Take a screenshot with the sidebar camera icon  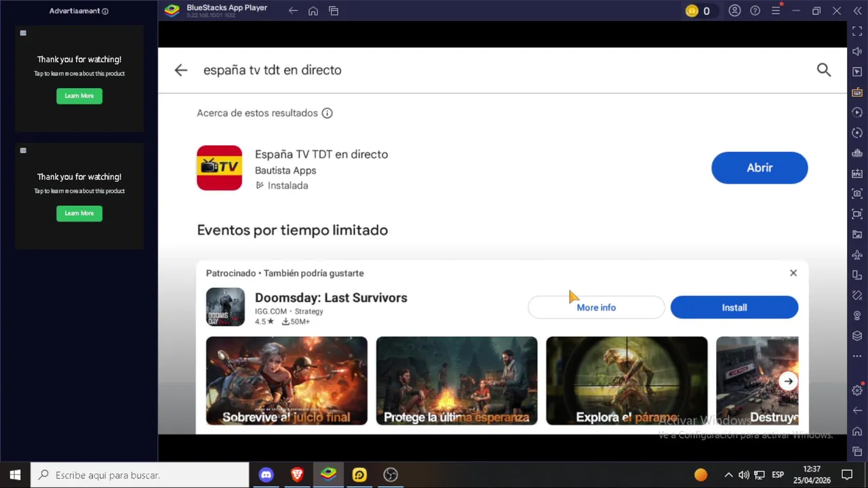tap(857, 194)
